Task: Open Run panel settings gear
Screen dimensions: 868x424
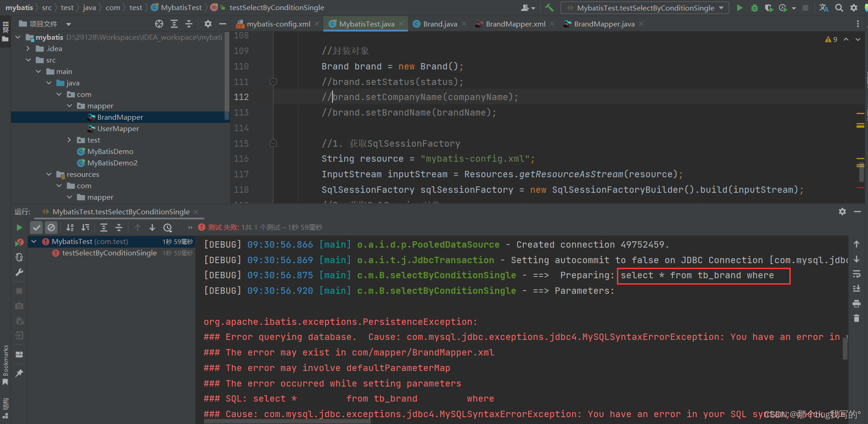Action: click(842, 212)
